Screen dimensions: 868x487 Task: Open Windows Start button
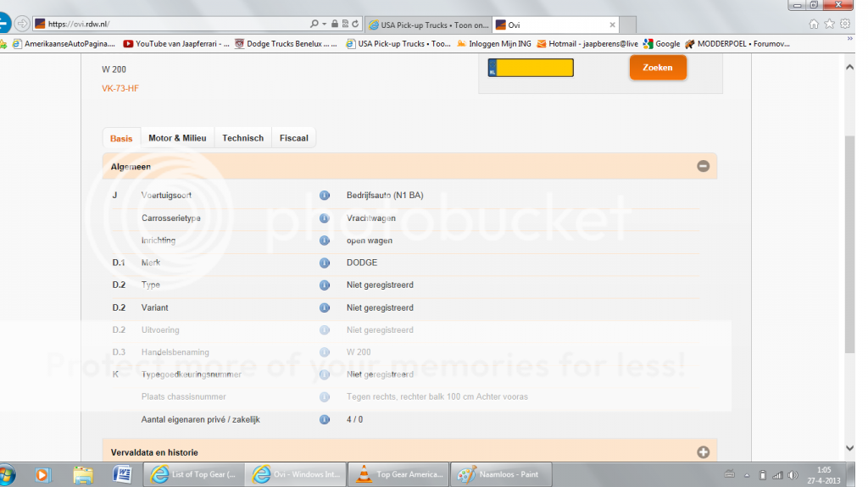7,475
